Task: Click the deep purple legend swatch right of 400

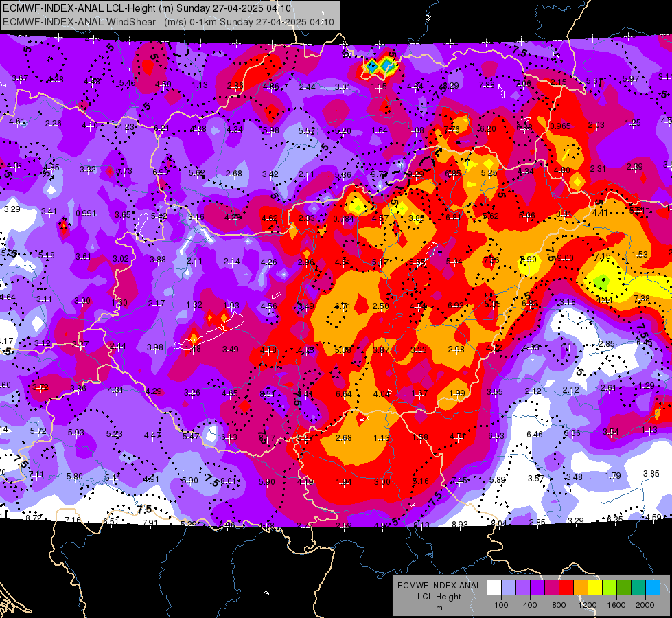Action: [x=537, y=588]
